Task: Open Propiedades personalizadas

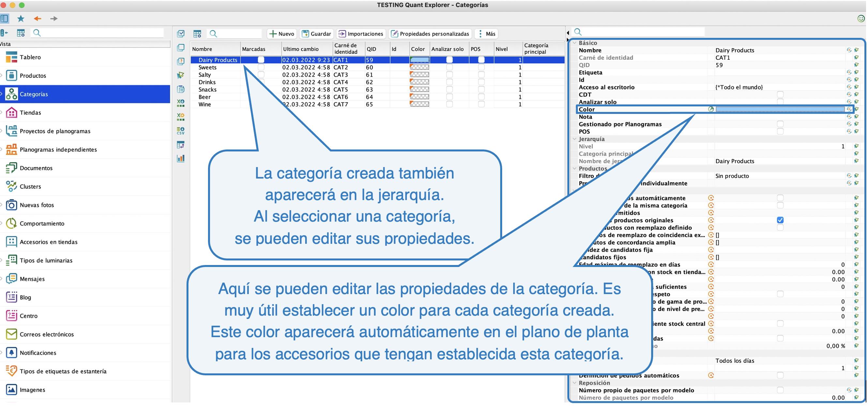Action: point(430,34)
